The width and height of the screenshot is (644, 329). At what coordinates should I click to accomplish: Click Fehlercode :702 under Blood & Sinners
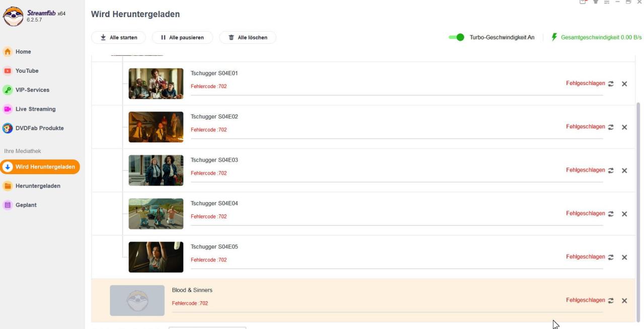pos(190,303)
